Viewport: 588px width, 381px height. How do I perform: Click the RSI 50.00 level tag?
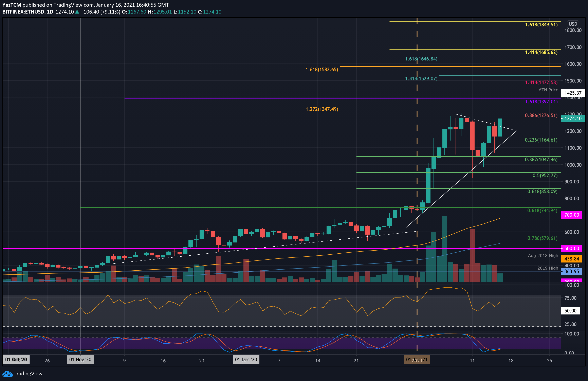click(570, 311)
